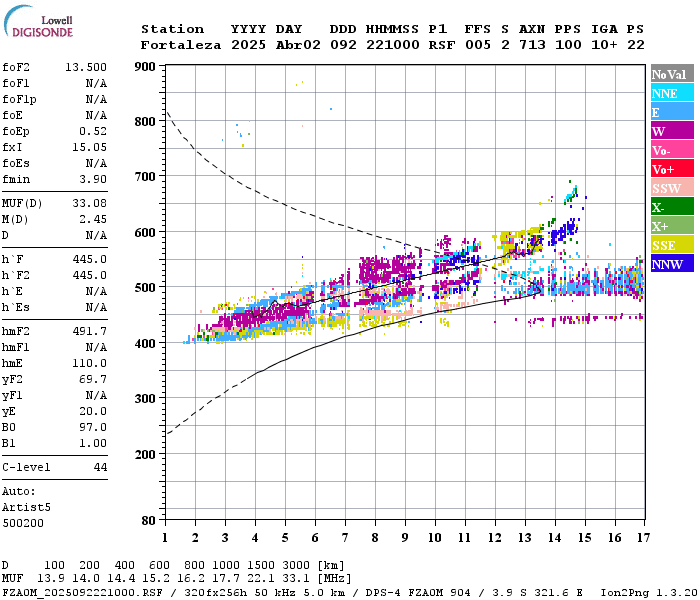Click the FZAOM_2025092221000.RSF file name
Image resolution: width=700 pixels, height=600 pixels.
click(82, 592)
